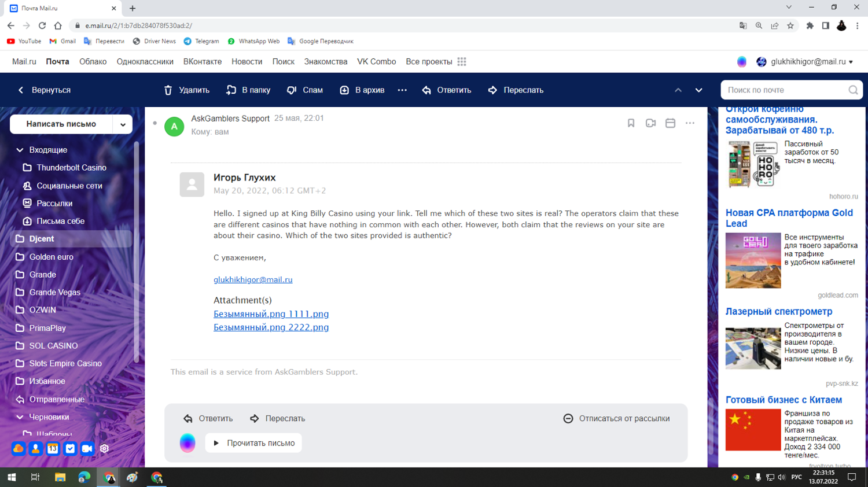Screen dimensions: 868x487
Task: Click the Удалить trash icon button
Action: (x=186, y=90)
